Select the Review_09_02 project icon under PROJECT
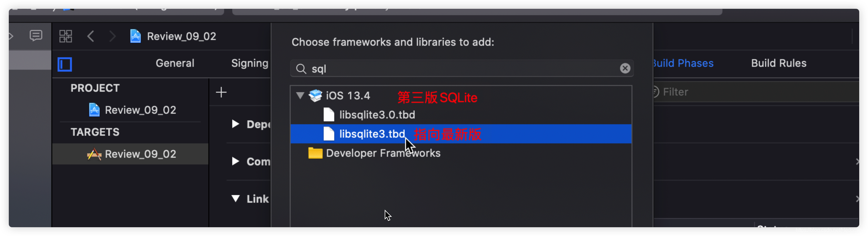Viewport: 868px width, 236px height. click(94, 110)
